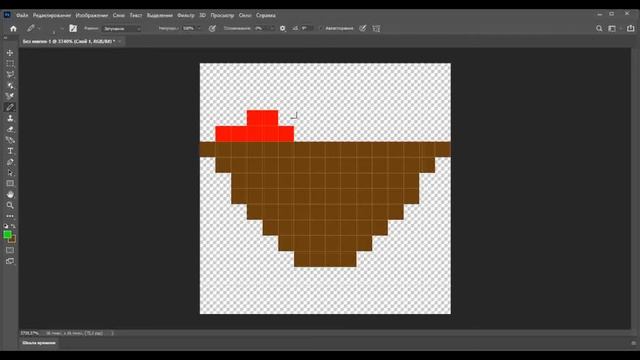Screen dimensions: 640x360
Task: Open the blending Mode dropdown
Action: click(121, 29)
